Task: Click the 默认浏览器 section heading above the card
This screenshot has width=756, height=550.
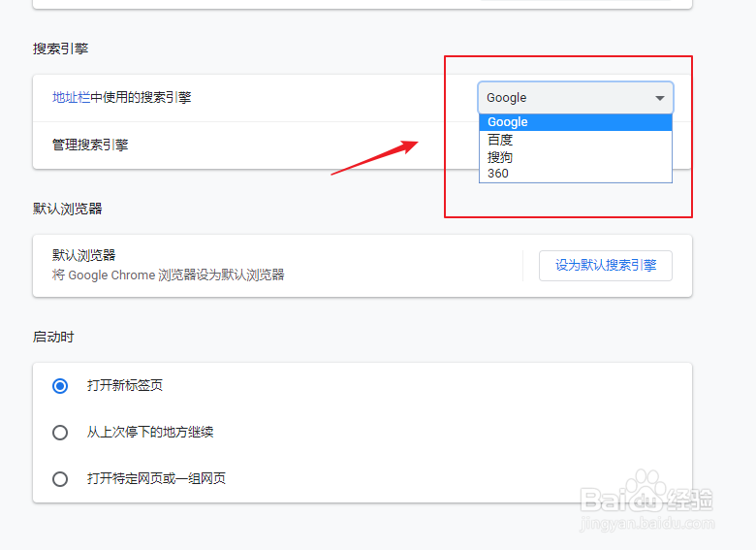Action: click(68, 209)
